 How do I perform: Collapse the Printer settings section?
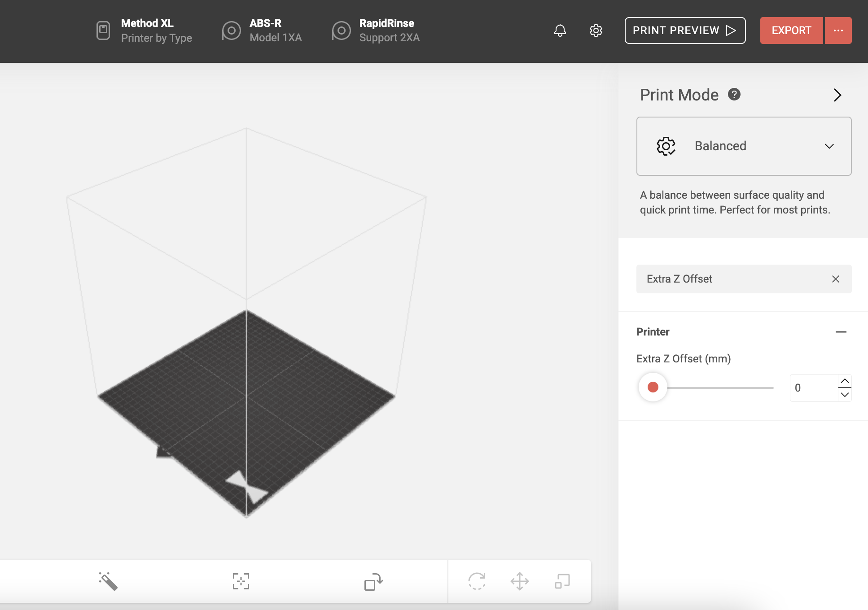pyautogui.click(x=841, y=332)
